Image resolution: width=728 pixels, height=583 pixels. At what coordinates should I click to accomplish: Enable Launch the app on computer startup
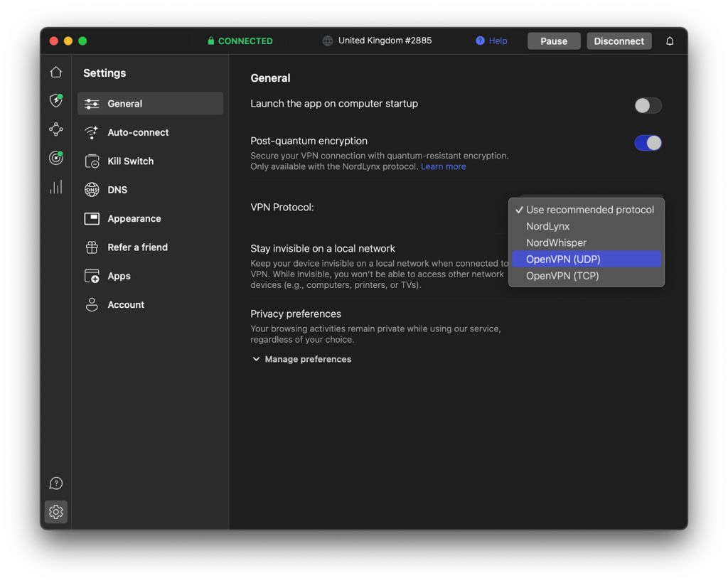648,105
